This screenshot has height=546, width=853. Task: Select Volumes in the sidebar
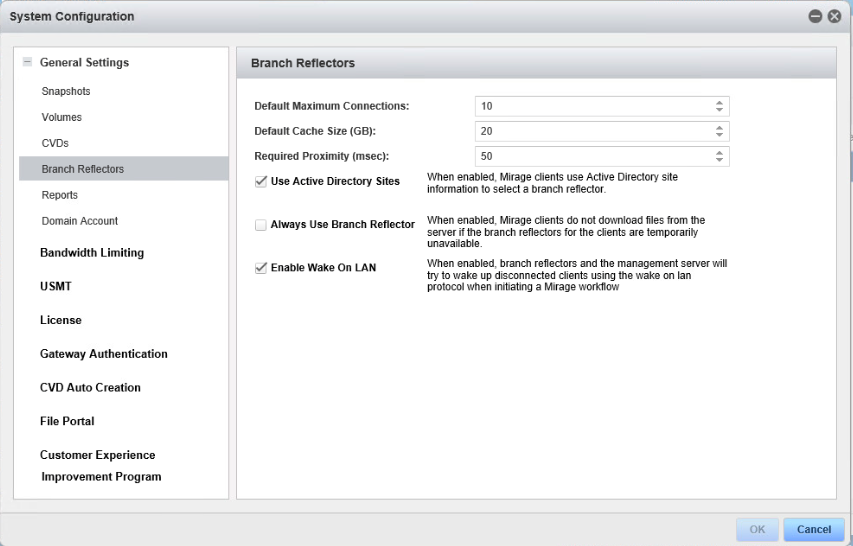62,117
